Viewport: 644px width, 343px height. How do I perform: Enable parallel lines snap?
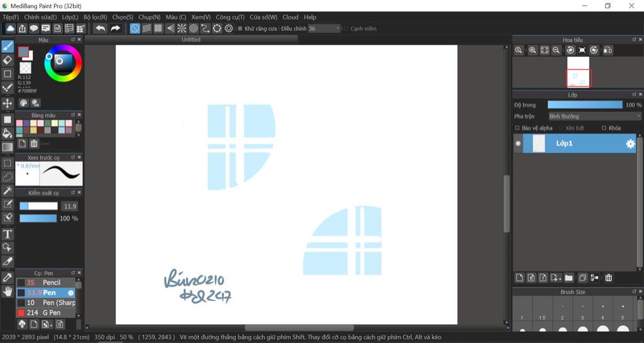point(147,28)
